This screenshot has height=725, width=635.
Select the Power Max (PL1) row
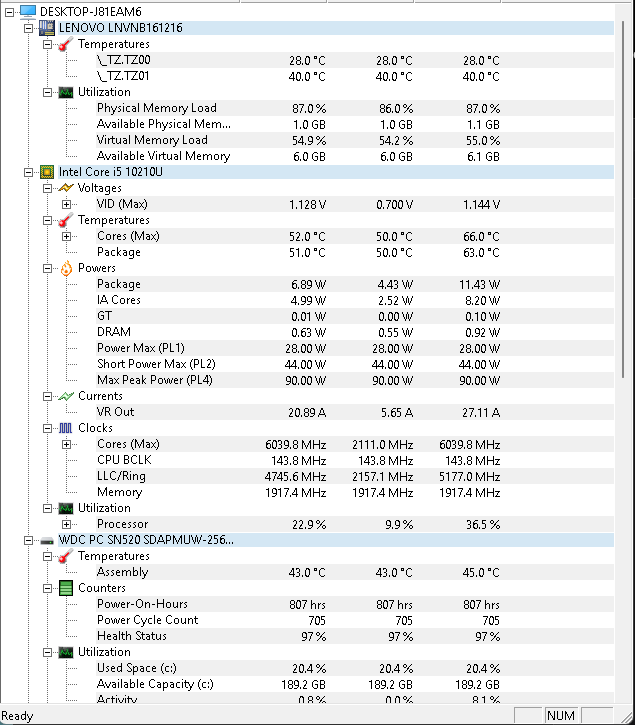354,348
